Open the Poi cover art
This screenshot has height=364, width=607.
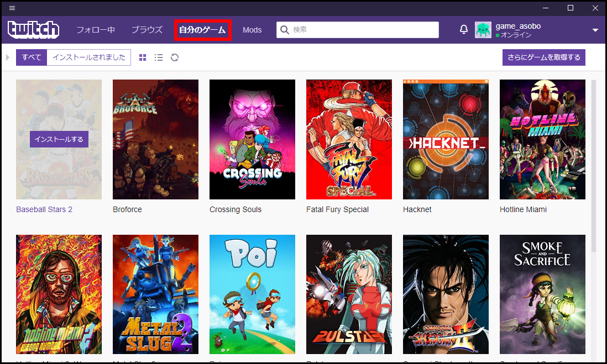pyautogui.click(x=253, y=294)
